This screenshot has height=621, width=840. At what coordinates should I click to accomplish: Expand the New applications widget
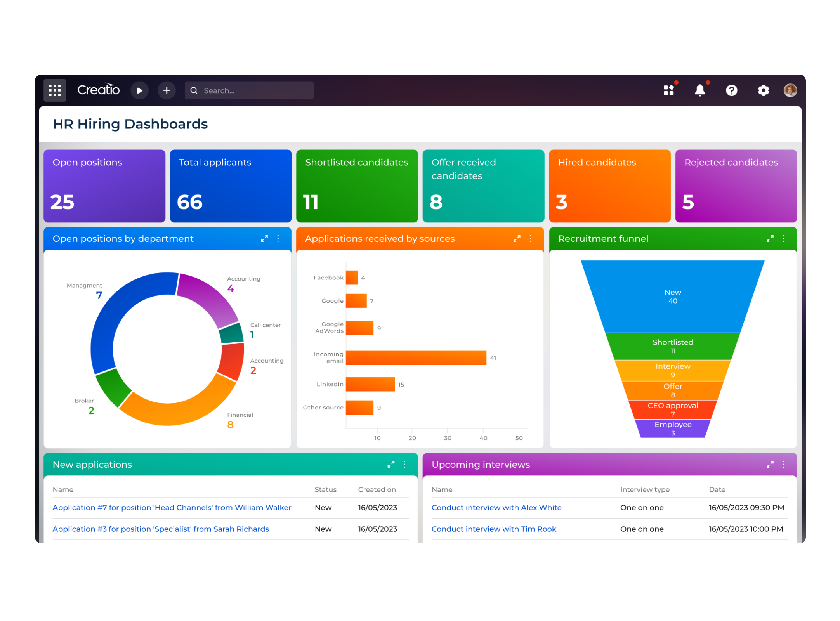click(x=391, y=464)
